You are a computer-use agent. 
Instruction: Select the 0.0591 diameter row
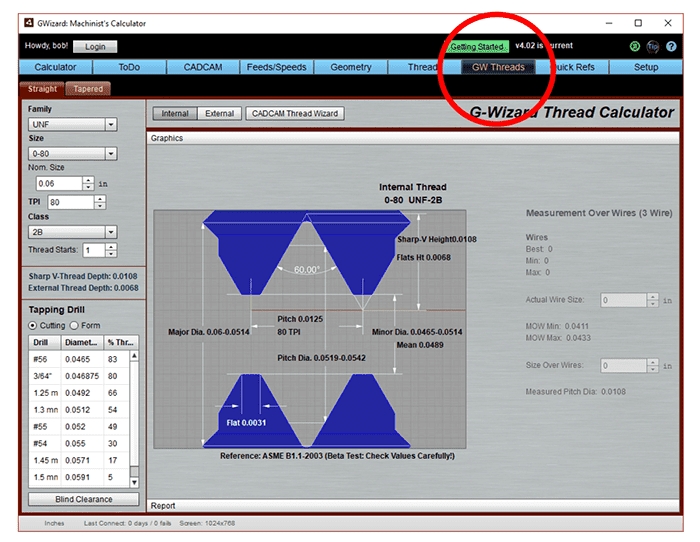click(x=79, y=477)
